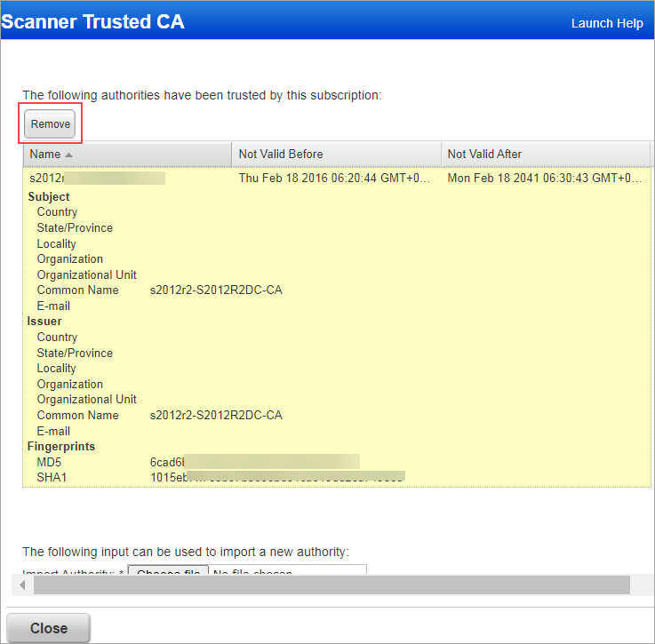Screen dimensions: 655x644
Task: Sort by the Name column header
Action: [127, 154]
